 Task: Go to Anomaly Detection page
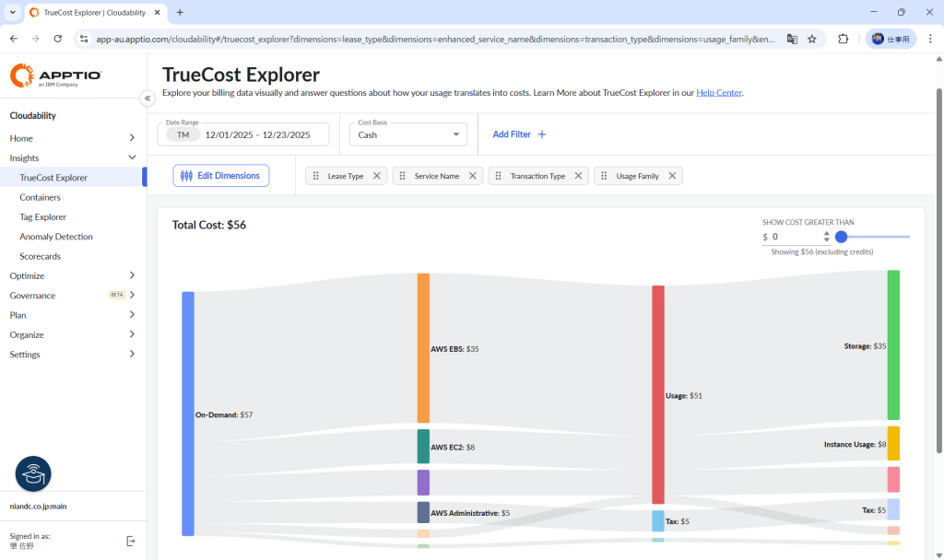pyautogui.click(x=56, y=237)
